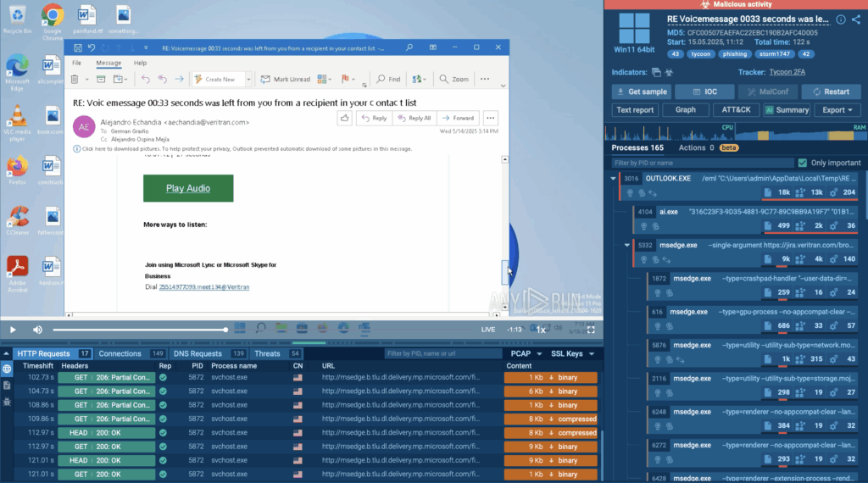Open Recycle Bin desktop icon
Viewport: 868px width, 483px height.
click(17, 19)
